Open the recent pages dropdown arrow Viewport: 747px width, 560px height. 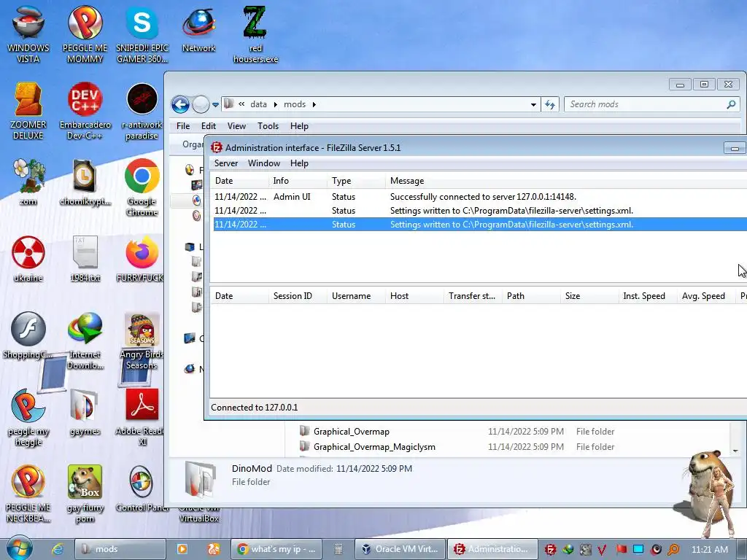[x=215, y=104]
